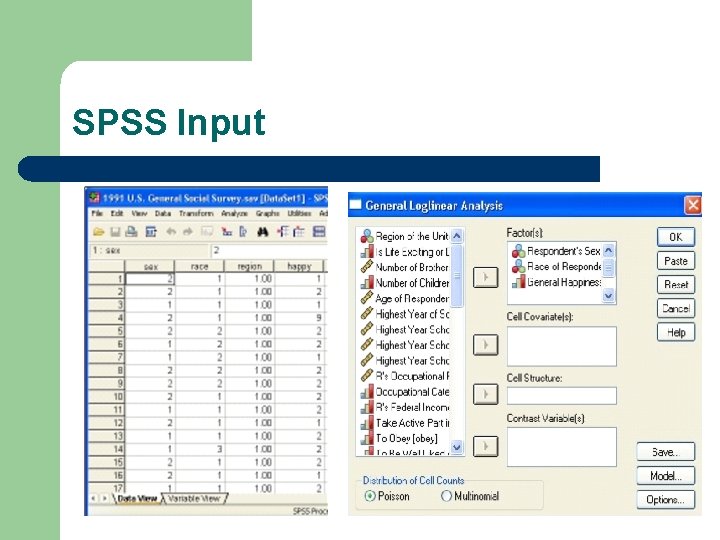
Task: Click OK in Loglinear Analysis dialog
Action: point(676,237)
